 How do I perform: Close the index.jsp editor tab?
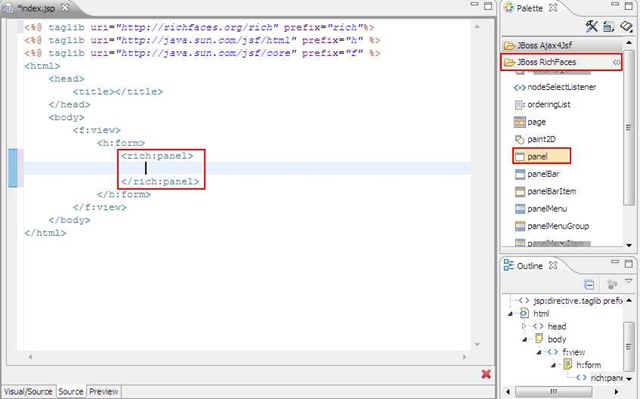pos(65,8)
